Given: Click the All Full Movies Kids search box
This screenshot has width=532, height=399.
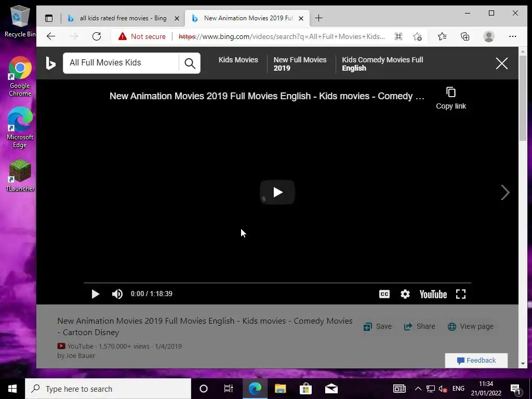Looking at the screenshot, I should point(122,63).
